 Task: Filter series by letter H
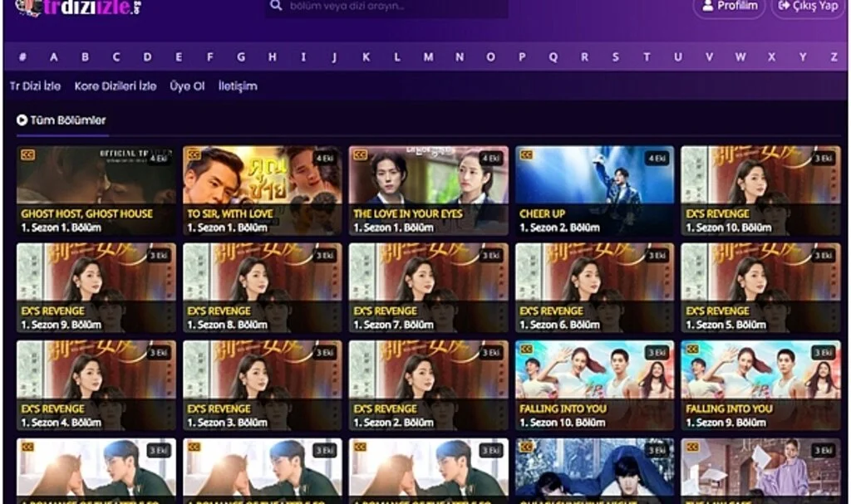(x=273, y=57)
